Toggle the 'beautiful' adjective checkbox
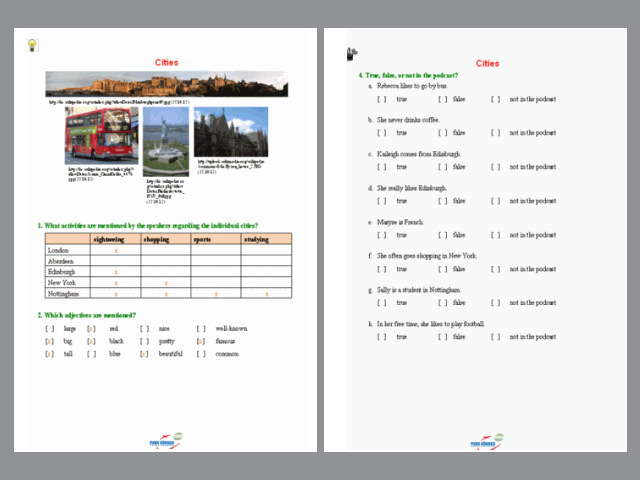Viewport: 640px width, 480px height. tap(144, 354)
